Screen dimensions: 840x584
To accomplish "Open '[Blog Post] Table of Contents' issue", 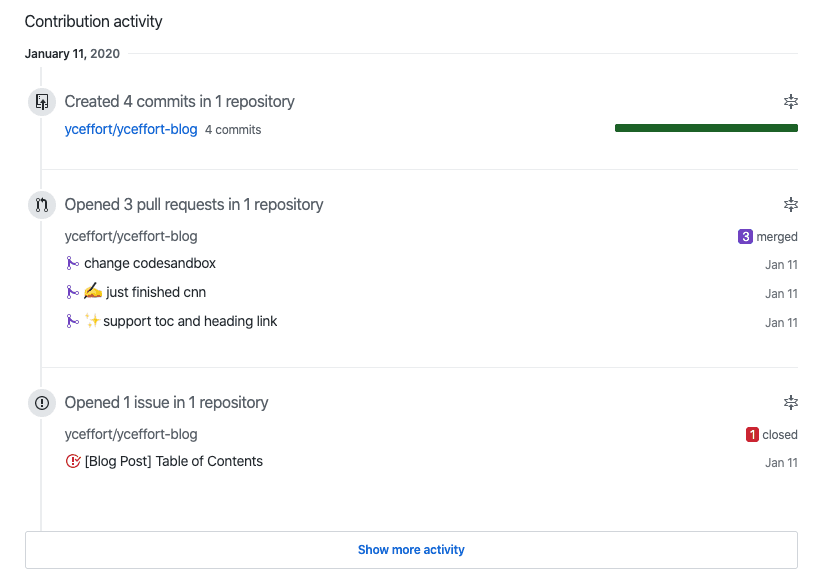I will (174, 462).
